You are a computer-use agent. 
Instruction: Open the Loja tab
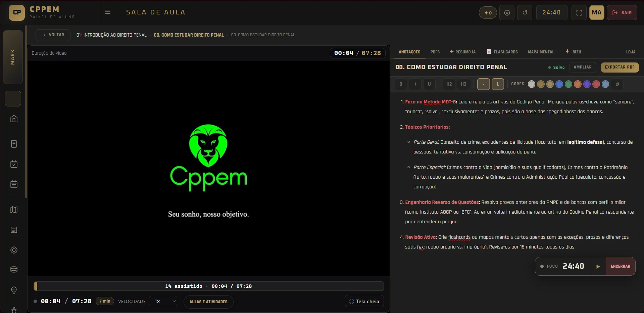point(631,52)
